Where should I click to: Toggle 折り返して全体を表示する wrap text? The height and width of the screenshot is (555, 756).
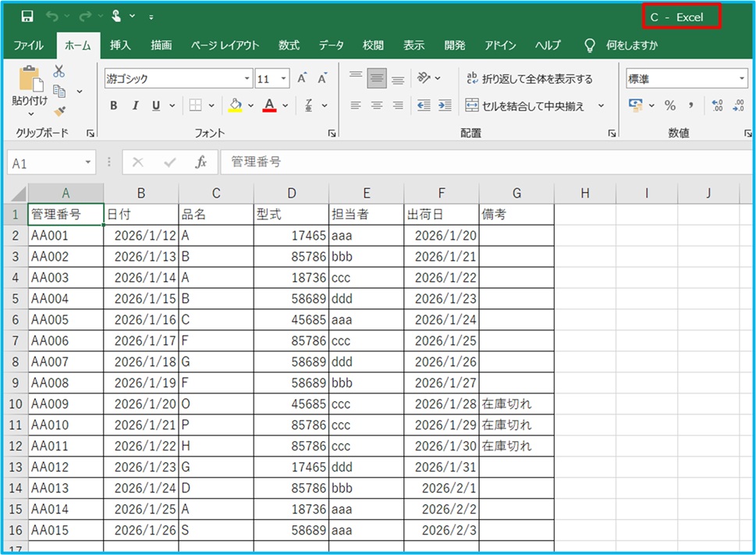point(529,79)
